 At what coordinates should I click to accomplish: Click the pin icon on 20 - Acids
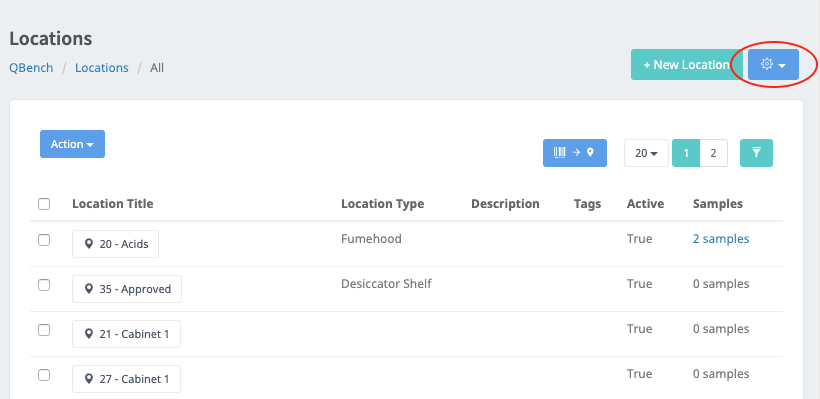point(89,244)
